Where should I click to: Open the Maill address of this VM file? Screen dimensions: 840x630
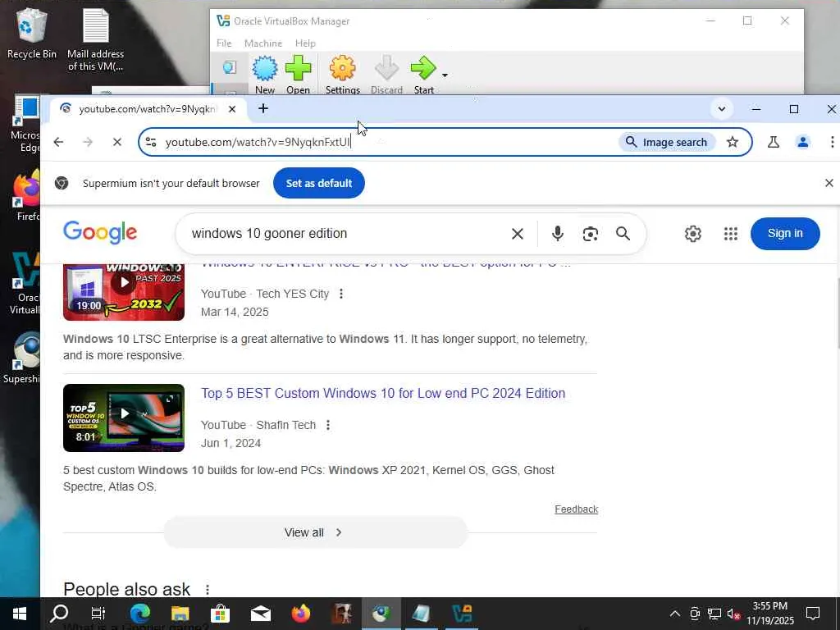tap(95, 40)
